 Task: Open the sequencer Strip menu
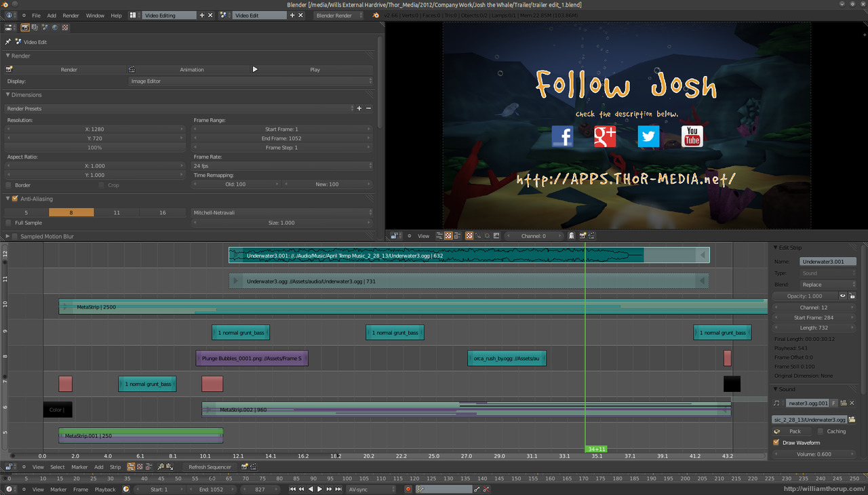point(115,467)
